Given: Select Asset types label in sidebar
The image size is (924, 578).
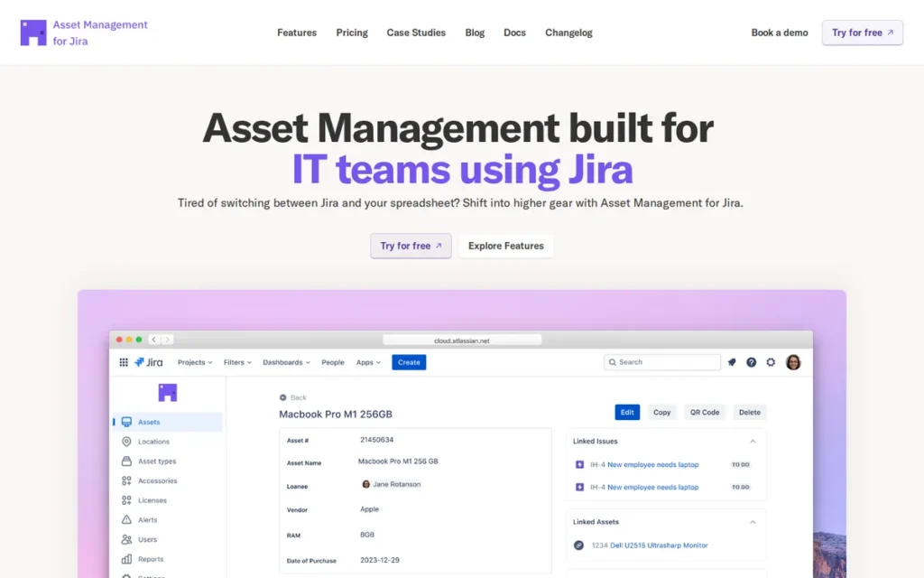Looking at the screenshot, I should 157,461.
